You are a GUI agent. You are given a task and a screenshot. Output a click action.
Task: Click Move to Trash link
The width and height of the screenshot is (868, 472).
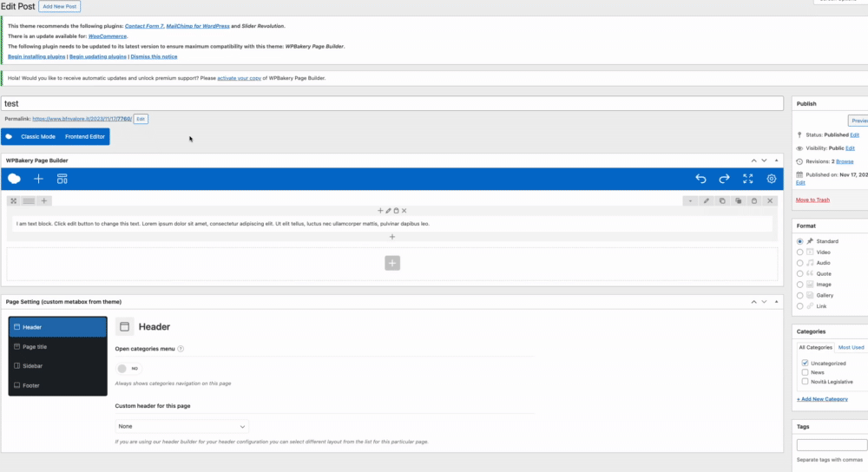click(812, 200)
